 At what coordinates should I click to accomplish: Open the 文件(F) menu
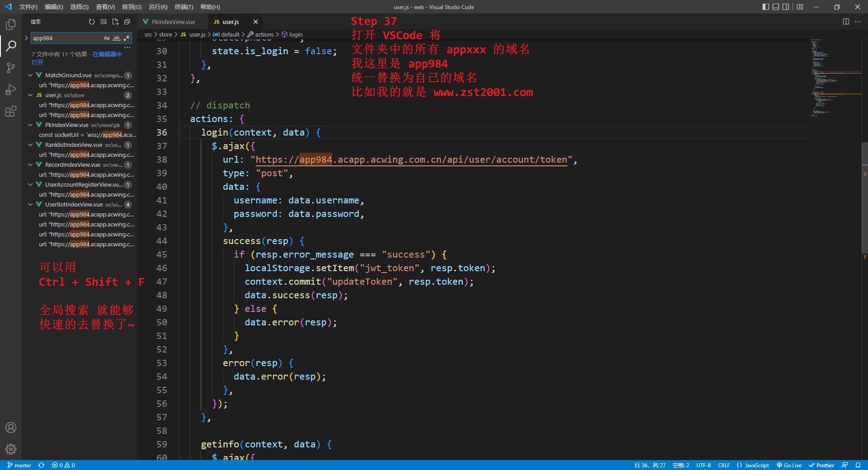tap(28, 7)
